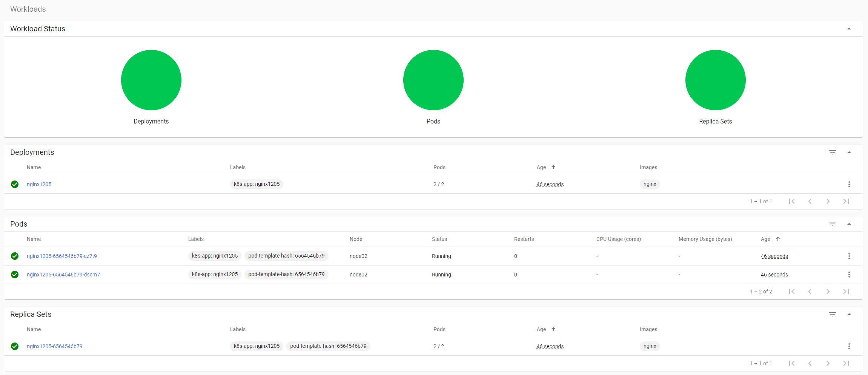Collapse the Pods card

(849, 224)
